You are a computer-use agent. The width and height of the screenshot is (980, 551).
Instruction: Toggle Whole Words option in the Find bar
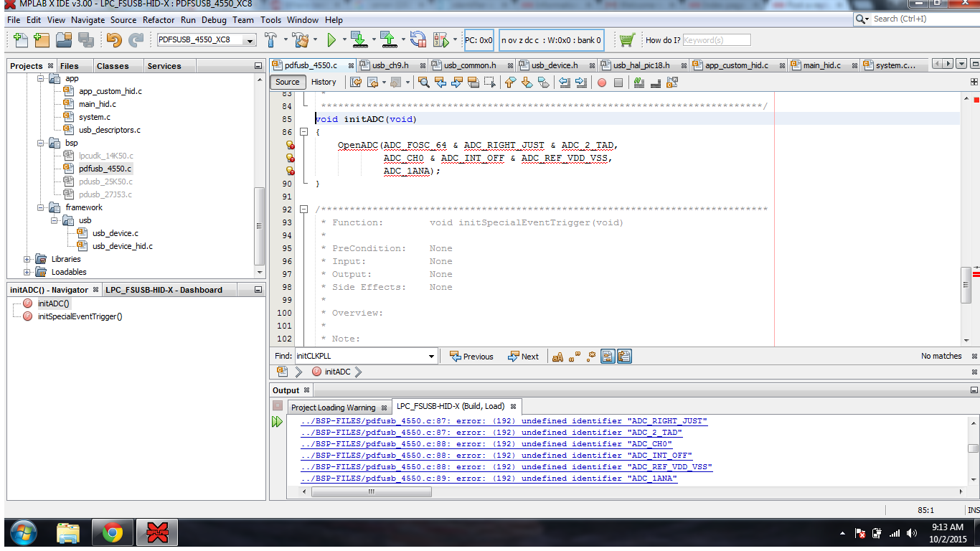(574, 357)
